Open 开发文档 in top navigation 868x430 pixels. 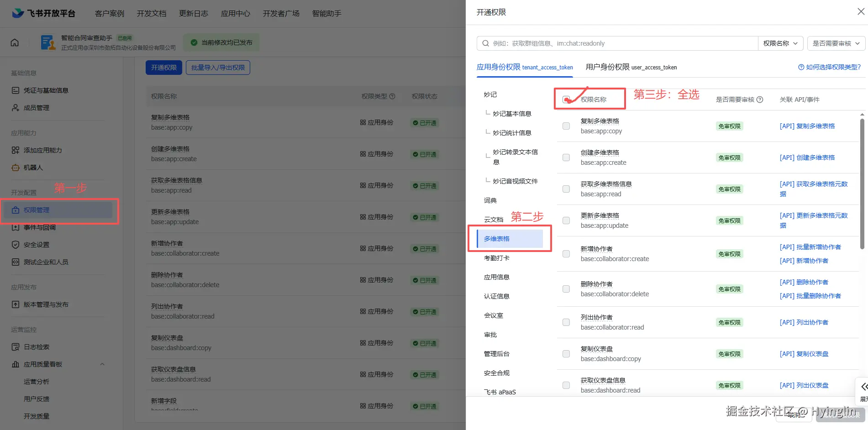[152, 13]
